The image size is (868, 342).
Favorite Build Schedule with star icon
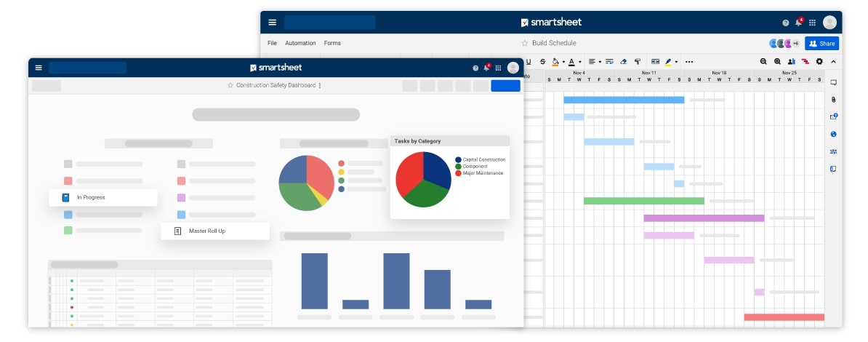click(x=525, y=43)
